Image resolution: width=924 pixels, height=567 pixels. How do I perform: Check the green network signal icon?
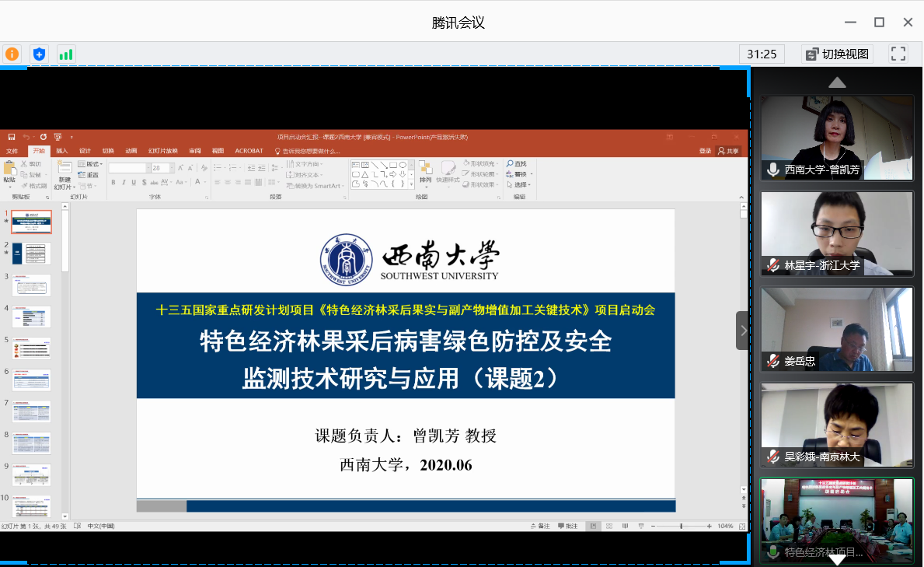(x=65, y=54)
